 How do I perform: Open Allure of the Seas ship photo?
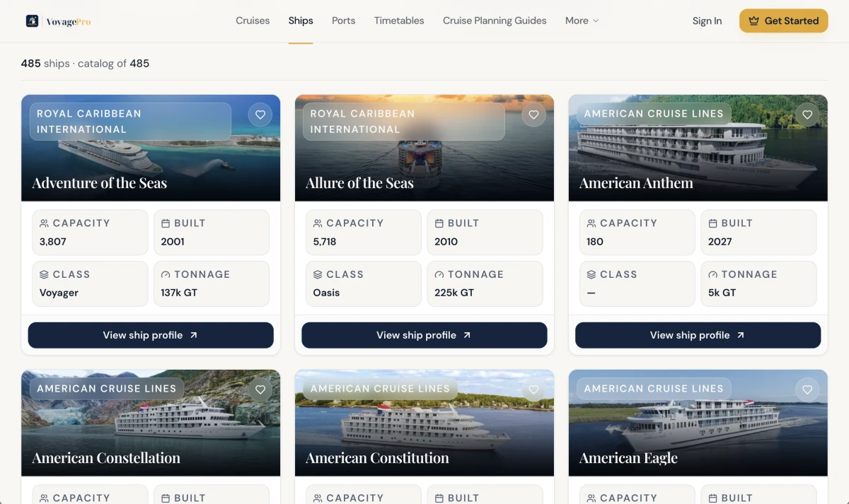[x=424, y=148]
